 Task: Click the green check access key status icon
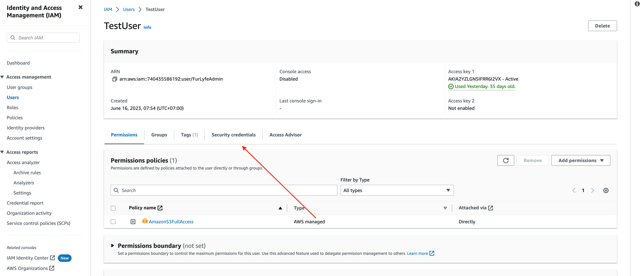[x=450, y=87]
